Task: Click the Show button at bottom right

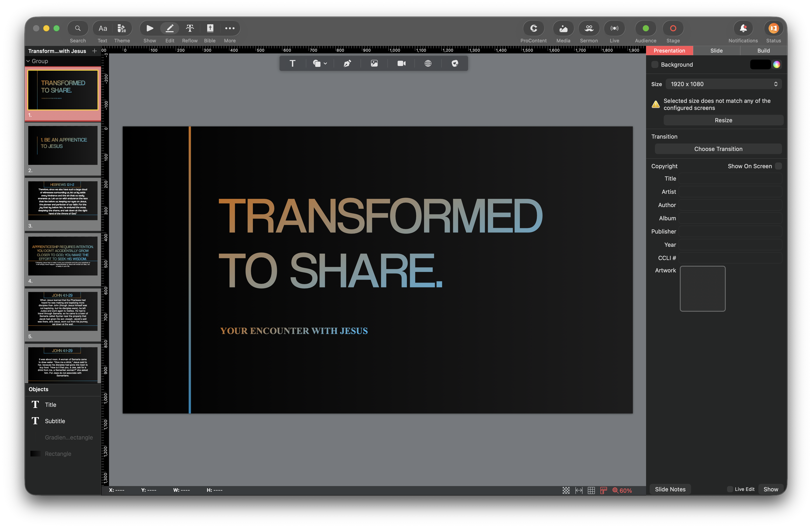Action: (x=770, y=489)
